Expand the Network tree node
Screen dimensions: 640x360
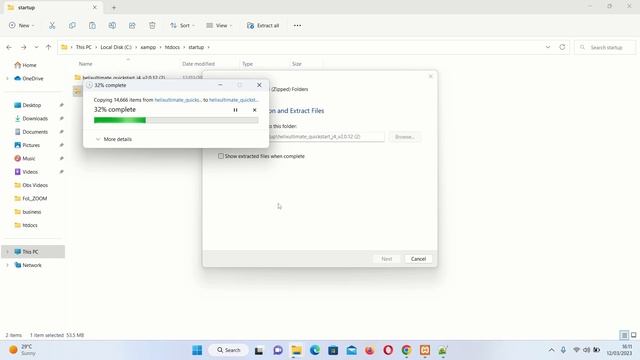(x=7, y=265)
